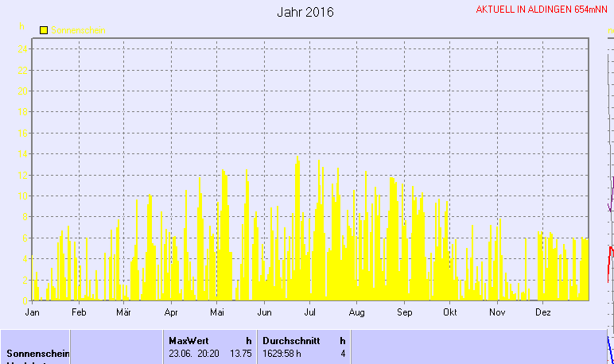614x364 pixels.
Task: Click the Aug month axis label
Action: 357,313
